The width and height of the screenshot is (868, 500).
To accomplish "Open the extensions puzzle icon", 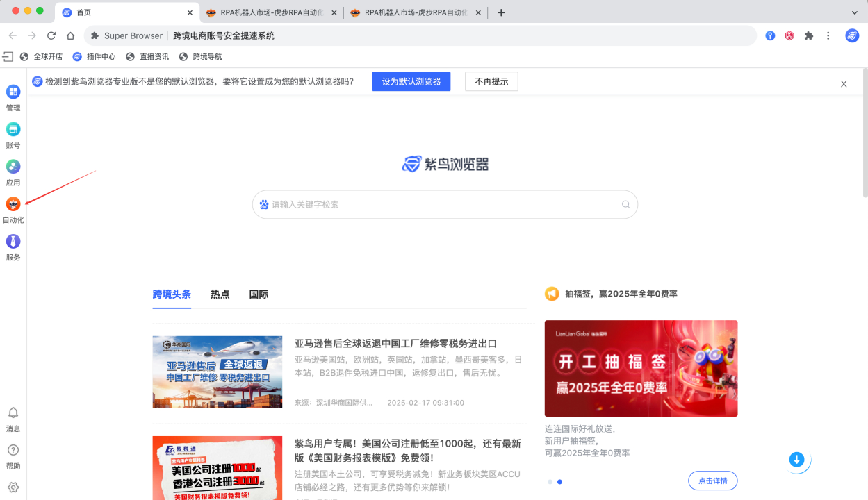I will (x=809, y=35).
